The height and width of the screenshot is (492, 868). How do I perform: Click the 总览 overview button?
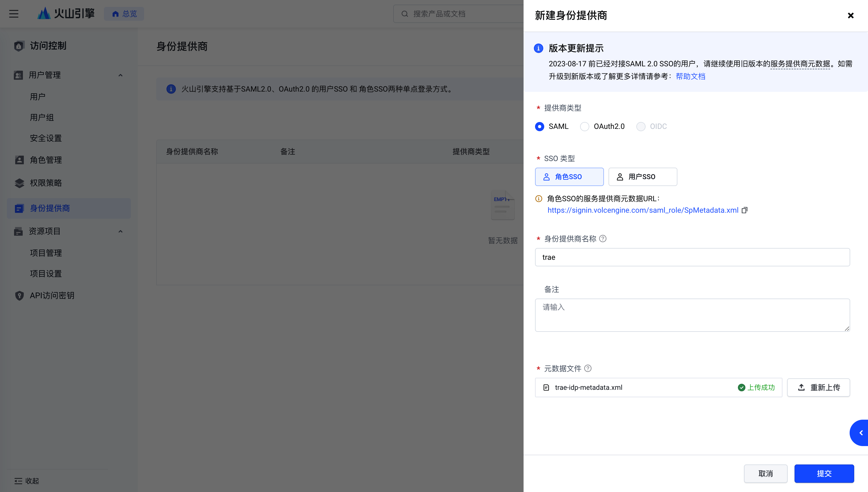pyautogui.click(x=124, y=14)
